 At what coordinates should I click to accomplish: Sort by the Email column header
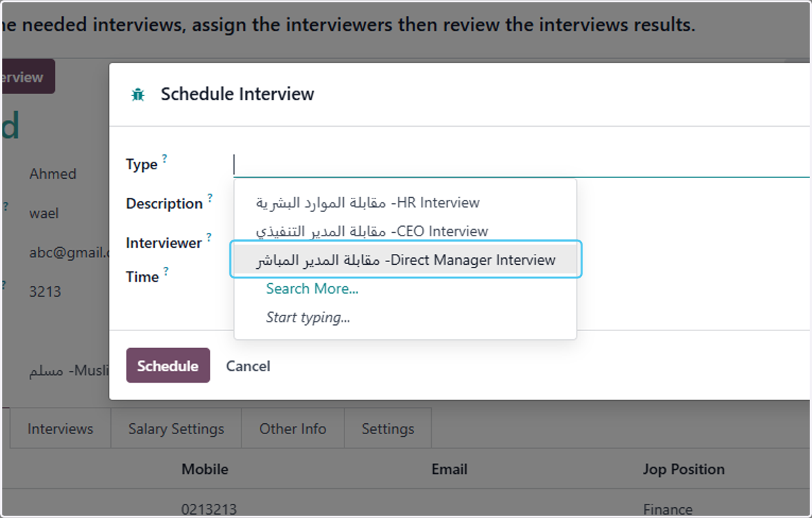pos(449,469)
